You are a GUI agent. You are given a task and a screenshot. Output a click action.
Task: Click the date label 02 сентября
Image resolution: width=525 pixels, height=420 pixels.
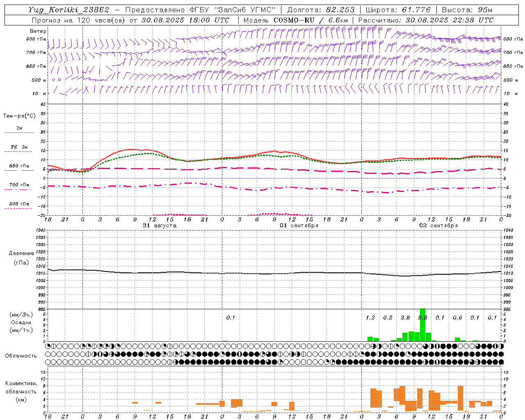pos(438,226)
